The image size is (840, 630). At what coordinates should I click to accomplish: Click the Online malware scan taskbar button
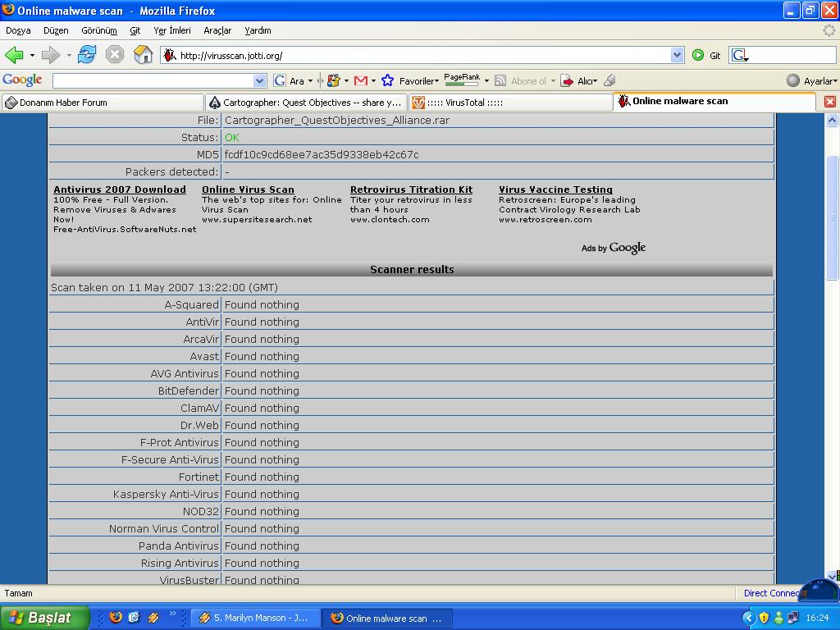click(x=388, y=618)
